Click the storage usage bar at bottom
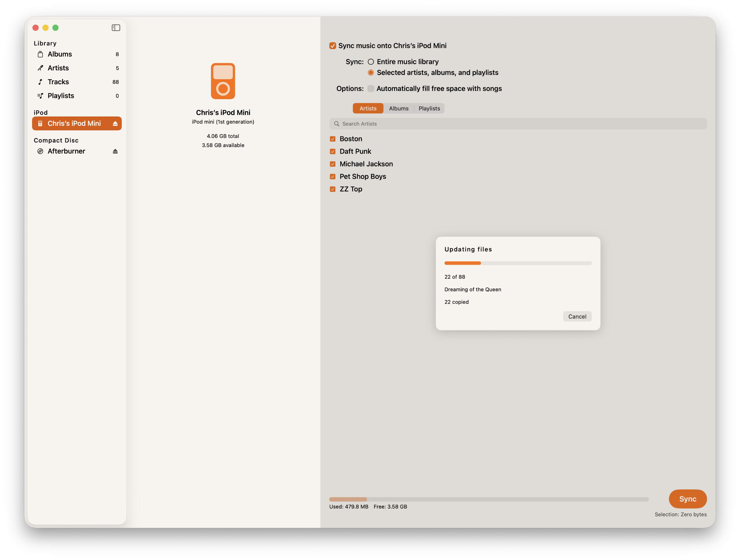 point(489,499)
